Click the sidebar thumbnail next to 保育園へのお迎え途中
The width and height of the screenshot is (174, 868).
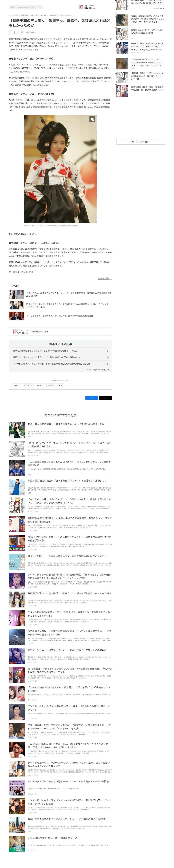122,20
